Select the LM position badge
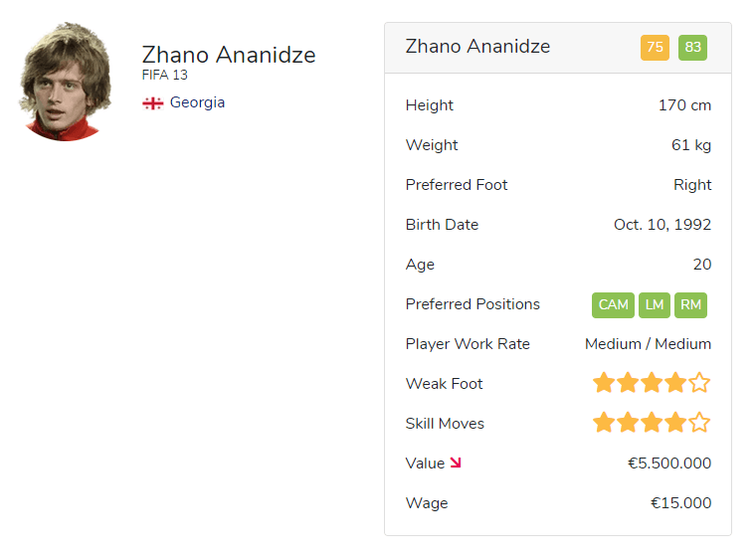The width and height of the screenshot is (756, 557). pyautogui.click(x=654, y=304)
